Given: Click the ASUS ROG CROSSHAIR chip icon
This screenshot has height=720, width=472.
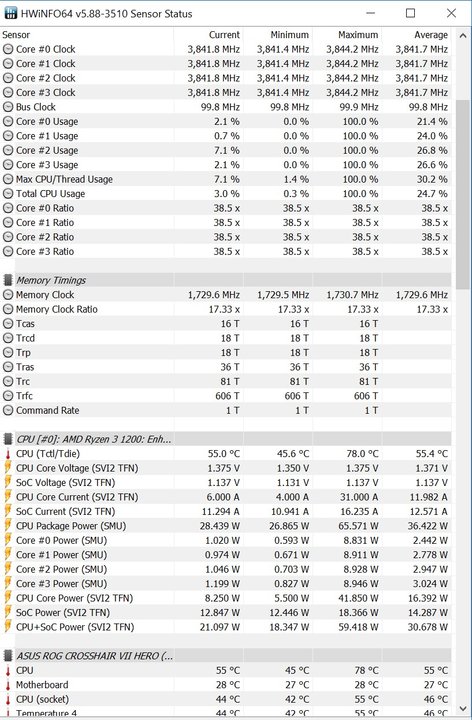Looking at the screenshot, I should [x=8, y=656].
